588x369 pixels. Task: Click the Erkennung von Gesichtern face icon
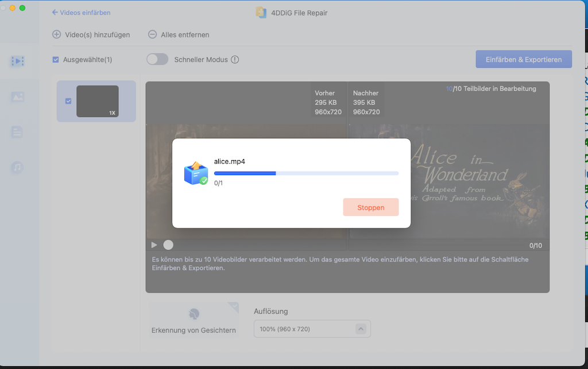tap(194, 314)
